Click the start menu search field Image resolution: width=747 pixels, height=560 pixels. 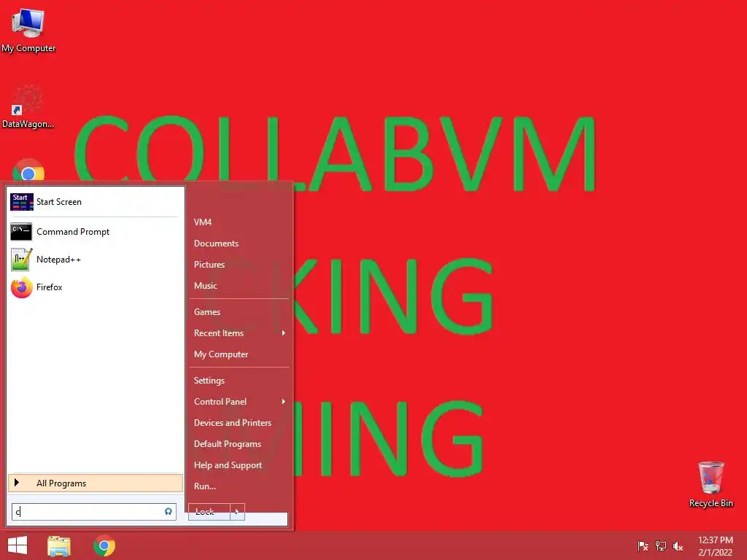coord(94,512)
